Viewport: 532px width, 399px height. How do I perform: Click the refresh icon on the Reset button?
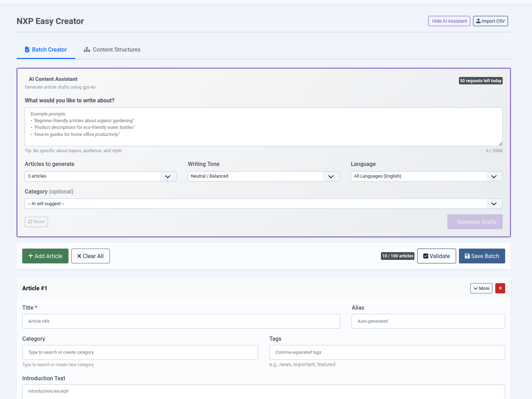[x=30, y=221]
